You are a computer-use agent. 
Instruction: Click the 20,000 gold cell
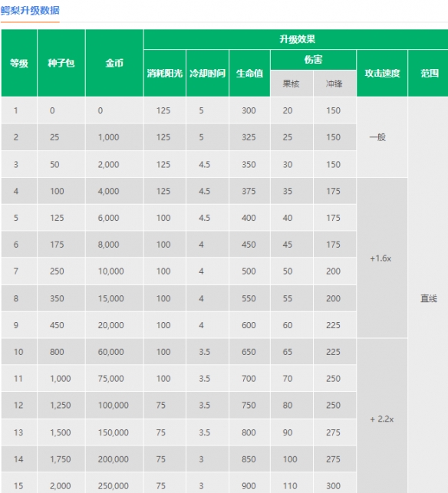pyautogui.click(x=114, y=325)
